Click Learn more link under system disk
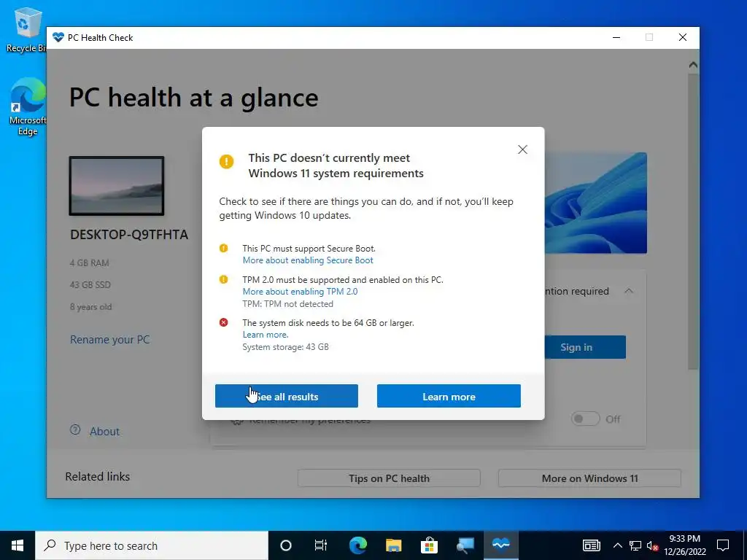The width and height of the screenshot is (747, 560). (266, 335)
